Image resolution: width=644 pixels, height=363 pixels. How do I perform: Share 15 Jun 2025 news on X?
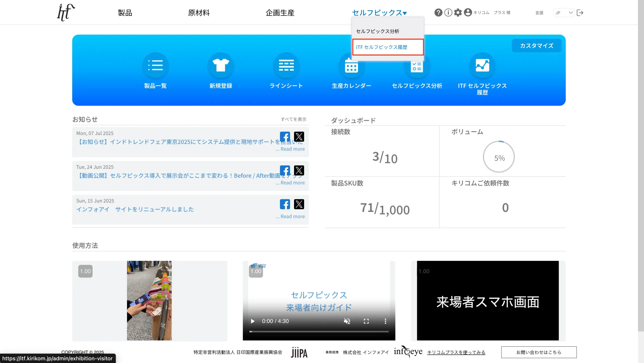click(299, 204)
